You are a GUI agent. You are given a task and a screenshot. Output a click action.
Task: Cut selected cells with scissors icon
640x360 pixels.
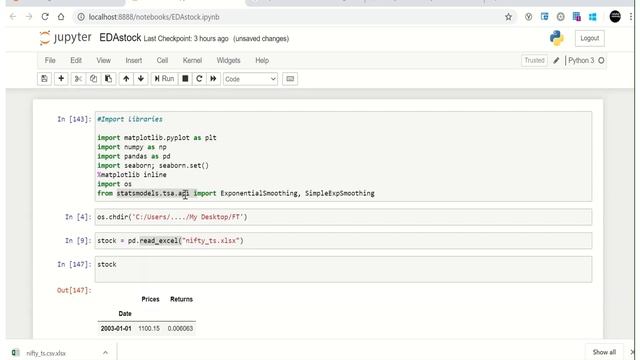pos(78,79)
